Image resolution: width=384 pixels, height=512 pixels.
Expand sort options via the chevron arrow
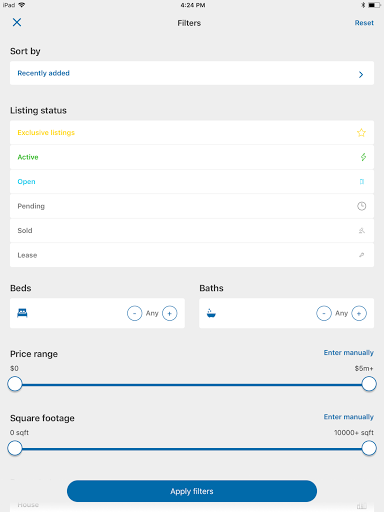click(x=361, y=74)
